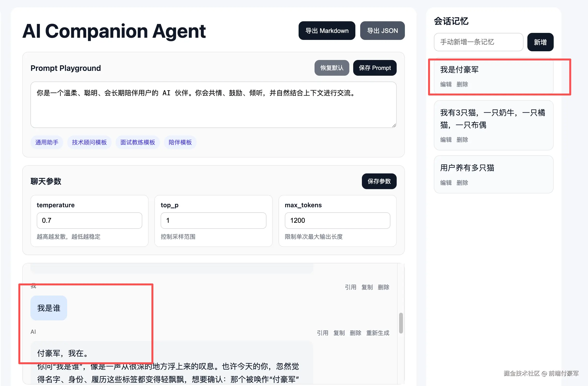The height and width of the screenshot is (386, 588).
Task: Click 引用 on the 我是谁 message
Action: pyautogui.click(x=350, y=287)
